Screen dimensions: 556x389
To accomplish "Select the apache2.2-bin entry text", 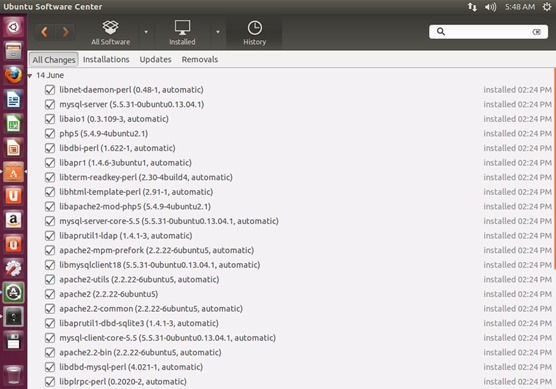I will tap(140, 352).
